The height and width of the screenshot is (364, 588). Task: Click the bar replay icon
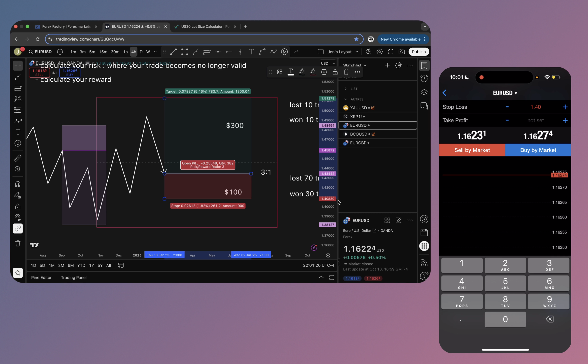[x=285, y=52]
